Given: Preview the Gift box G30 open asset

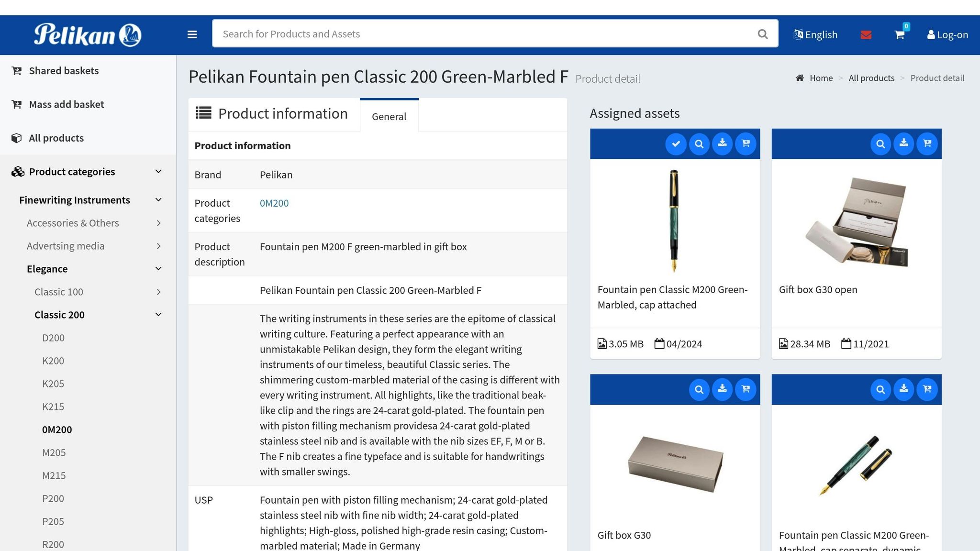Looking at the screenshot, I should click(x=880, y=143).
